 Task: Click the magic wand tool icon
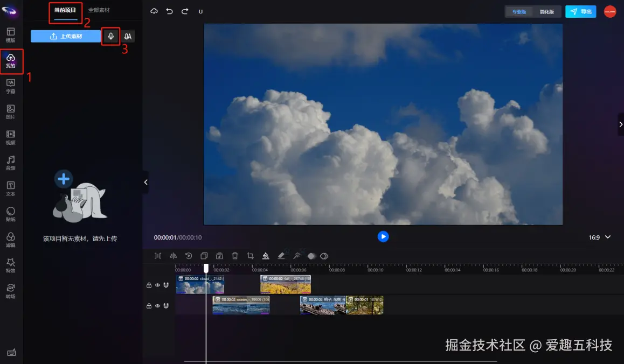pyautogui.click(x=296, y=256)
